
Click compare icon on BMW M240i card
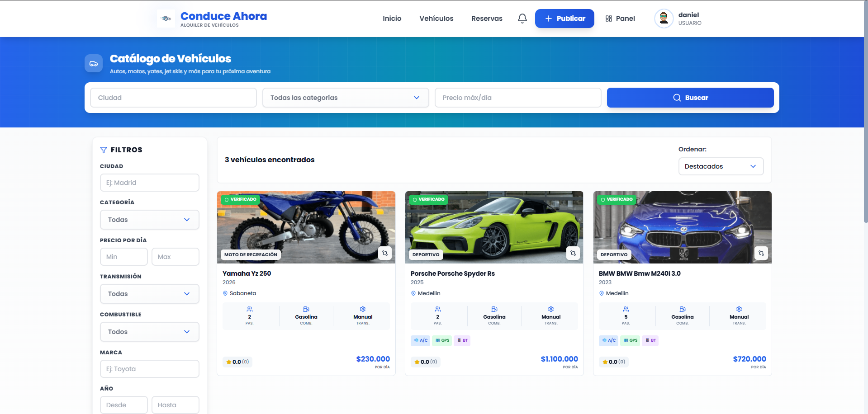[761, 253]
